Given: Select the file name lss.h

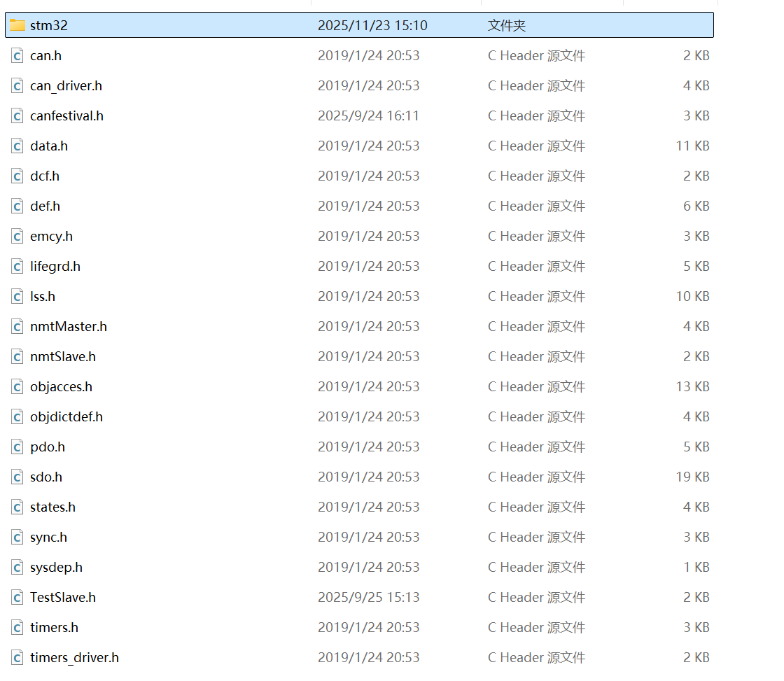Looking at the screenshot, I should 43,296.
